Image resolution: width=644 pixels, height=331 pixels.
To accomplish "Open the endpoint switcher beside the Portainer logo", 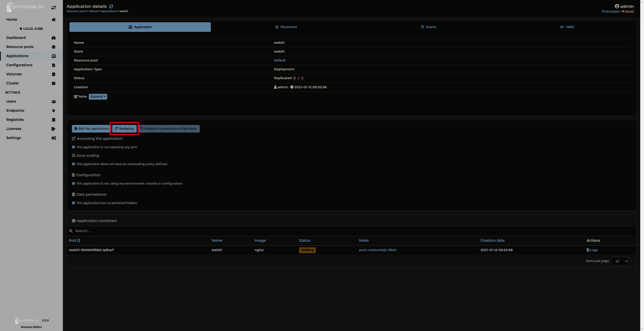I will [53, 7].
